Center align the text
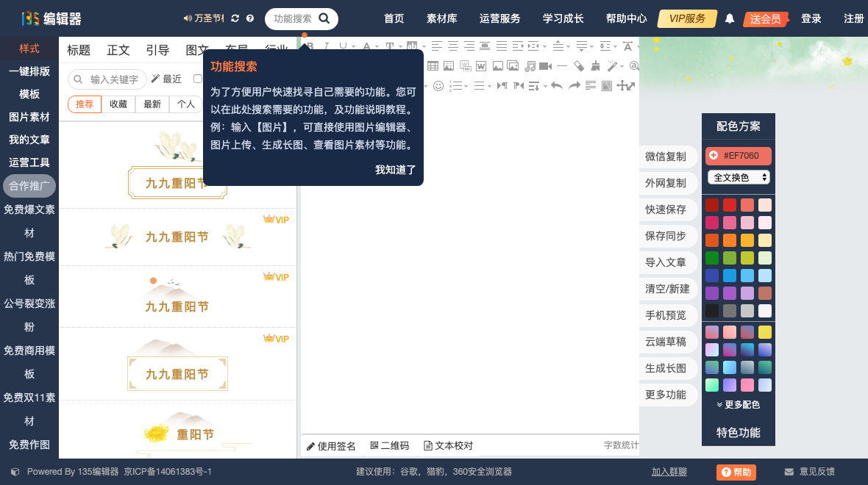Screen dimensions: 868x485 click(453, 46)
